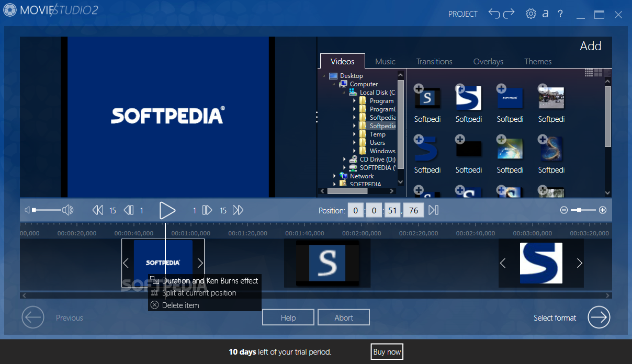The image size is (632, 364).
Task: Step forward one frame
Action: (x=207, y=210)
